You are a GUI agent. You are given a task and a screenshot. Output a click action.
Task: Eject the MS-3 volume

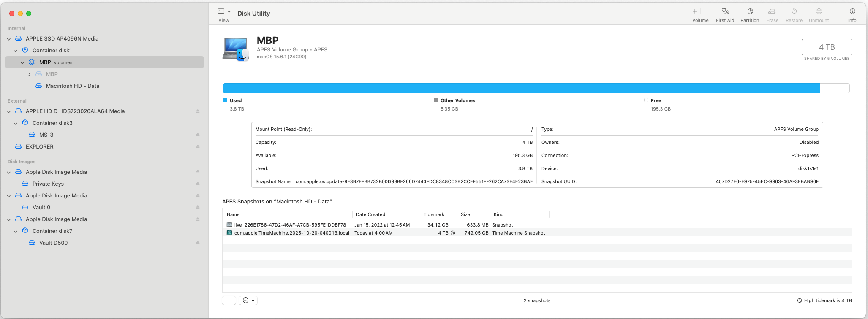tap(198, 135)
